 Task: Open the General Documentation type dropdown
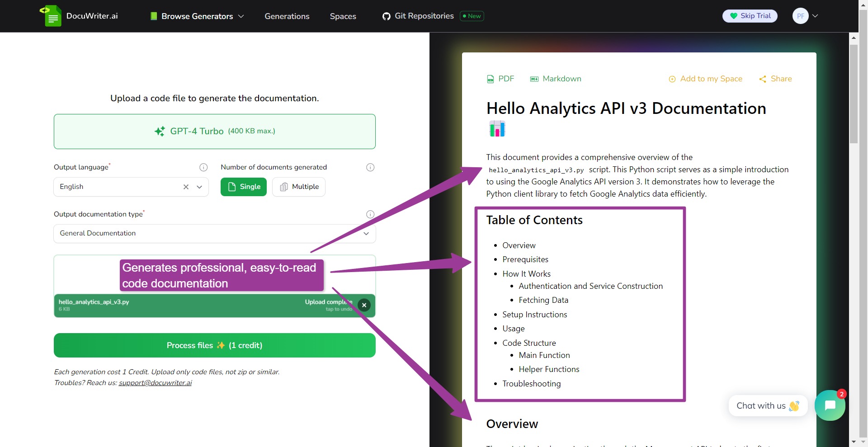pos(215,233)
